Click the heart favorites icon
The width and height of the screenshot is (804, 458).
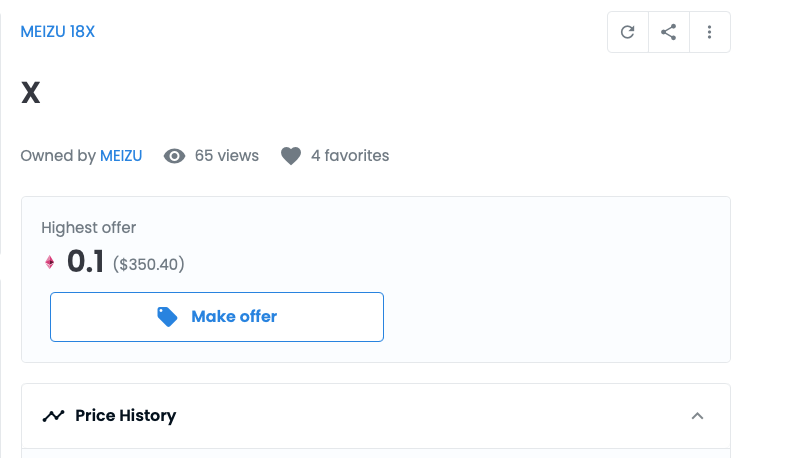291,156
